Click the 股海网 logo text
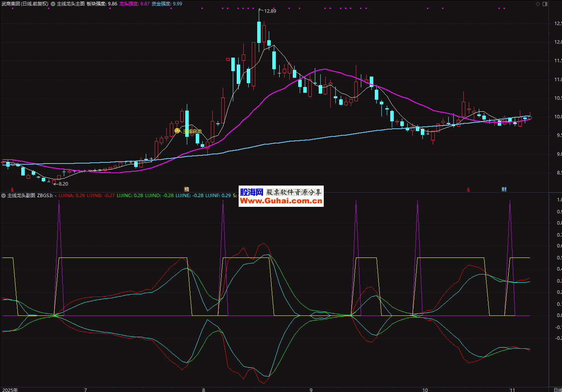Viewport: 562px width, 392px height. pos(251,192)
